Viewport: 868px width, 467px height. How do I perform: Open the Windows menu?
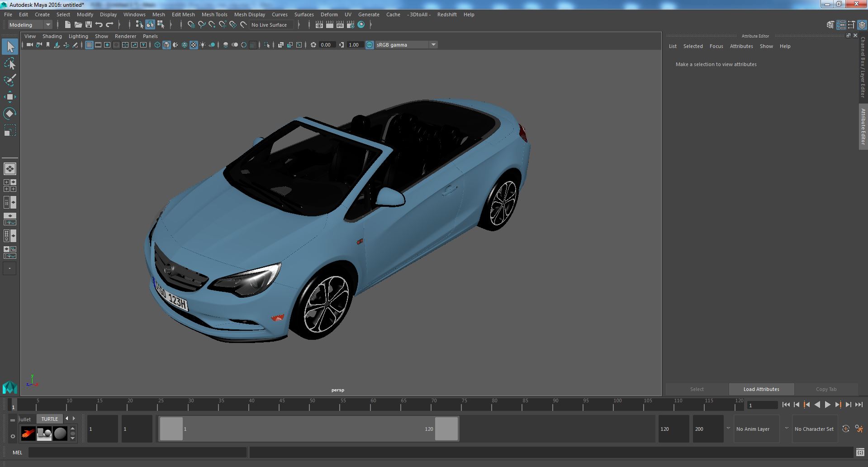pyautogui.click(x=134, y=14)
